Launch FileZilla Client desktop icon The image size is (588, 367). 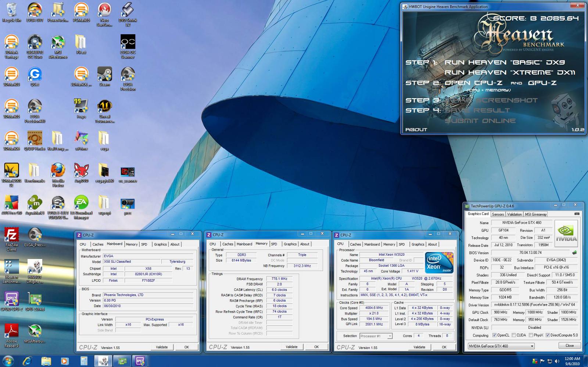(11, 239)
